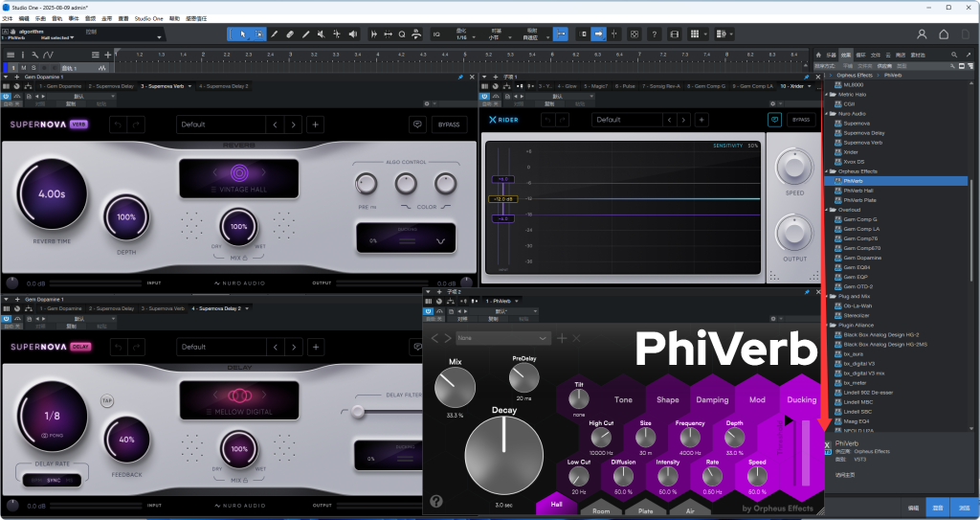This screenshot has width=980, height=520.
Task: Open X Rider tooltip chat icon
Action: (x=774, y=120)
